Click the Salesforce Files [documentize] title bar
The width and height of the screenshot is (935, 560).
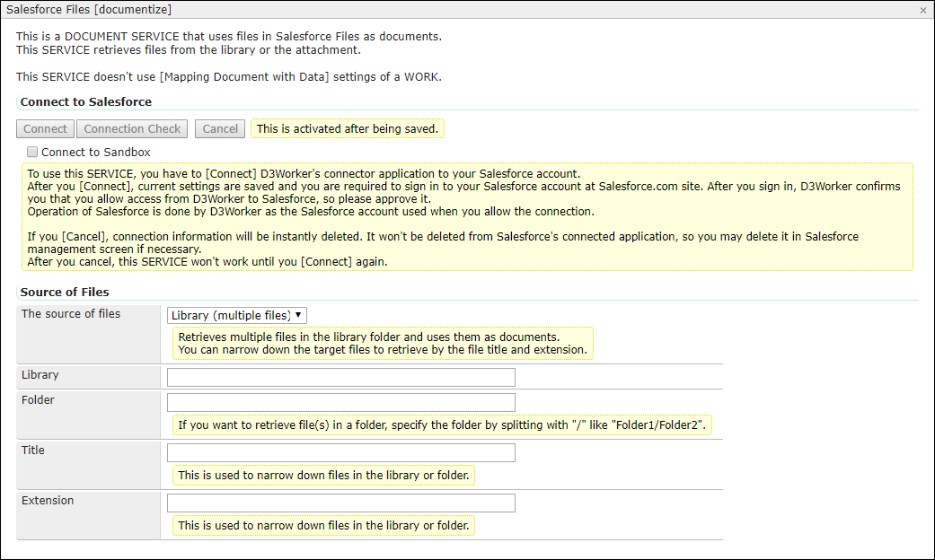pos(89,10)
